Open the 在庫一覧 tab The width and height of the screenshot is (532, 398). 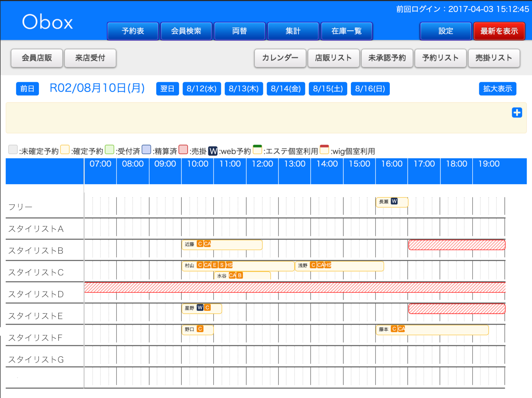point(347,31)
